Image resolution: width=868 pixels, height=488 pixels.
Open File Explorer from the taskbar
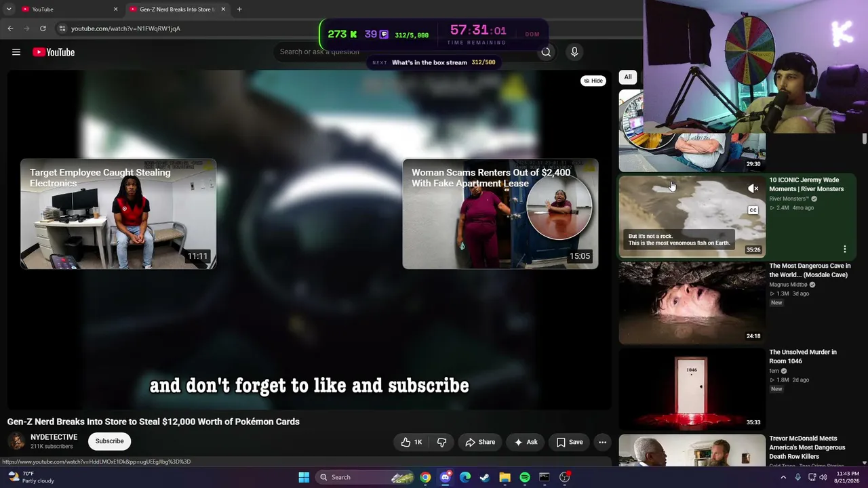coord(505,477)
